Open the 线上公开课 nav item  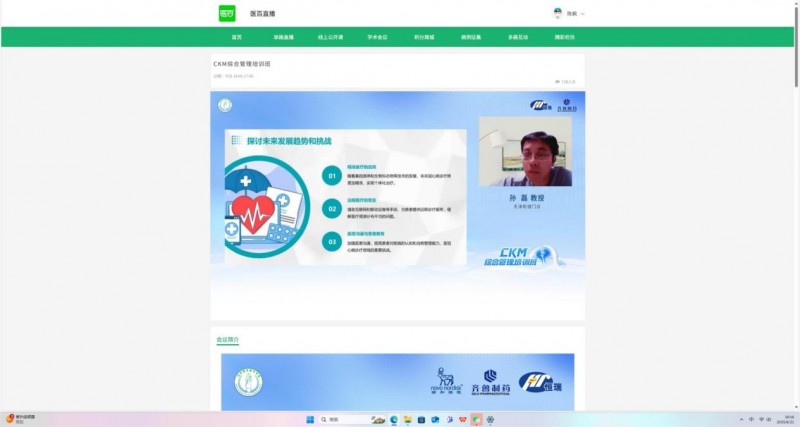330,37
